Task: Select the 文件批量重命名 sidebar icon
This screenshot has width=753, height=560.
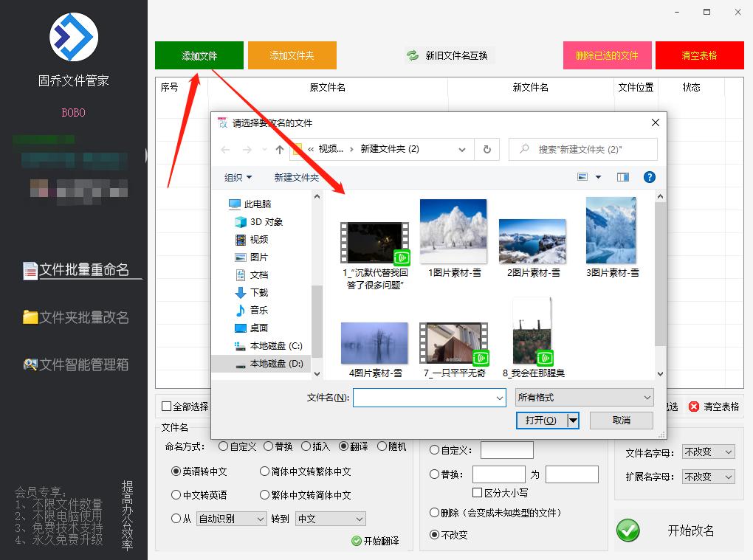Action: pyautogui.click(x=31, y=272)
